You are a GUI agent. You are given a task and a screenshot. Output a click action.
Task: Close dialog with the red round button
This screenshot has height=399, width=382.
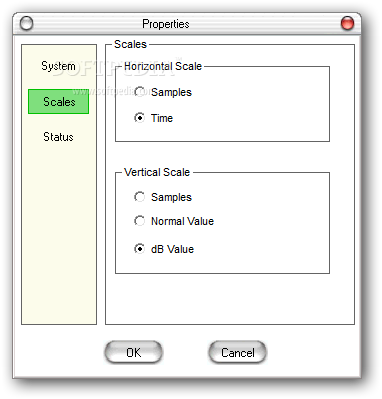[x=347, y=24]
